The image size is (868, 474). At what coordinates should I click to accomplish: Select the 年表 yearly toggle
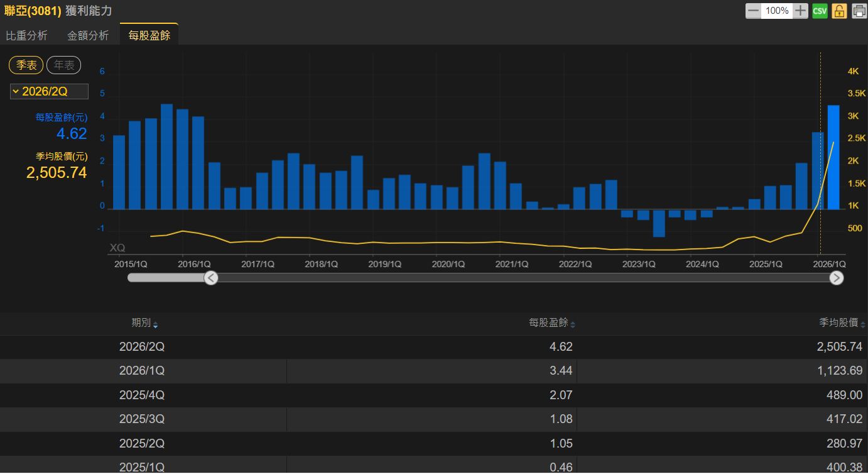click(x=63, y=65)
